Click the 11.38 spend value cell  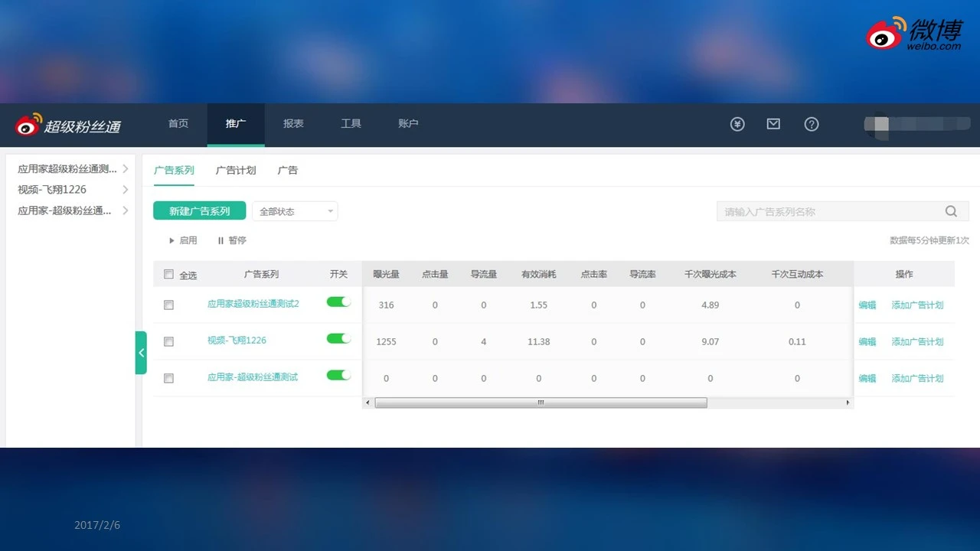tap(539, 341)
